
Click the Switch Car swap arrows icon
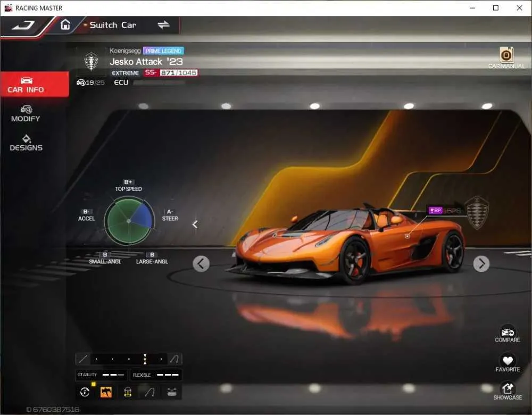click(163, 25)
